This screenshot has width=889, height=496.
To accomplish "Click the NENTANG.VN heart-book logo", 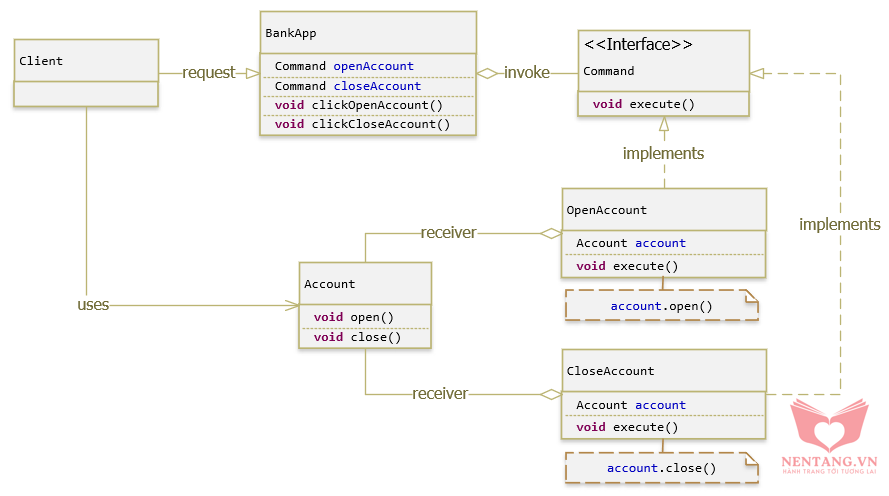I will (829, 428).
